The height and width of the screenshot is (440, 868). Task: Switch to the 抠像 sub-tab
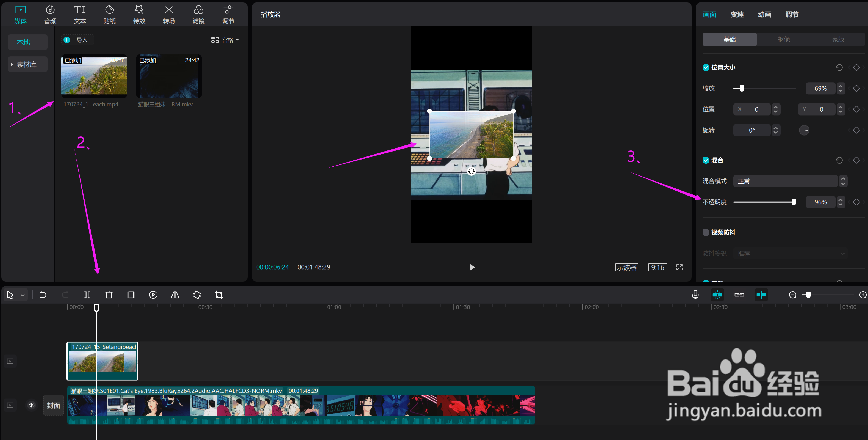tap(784, 39)
